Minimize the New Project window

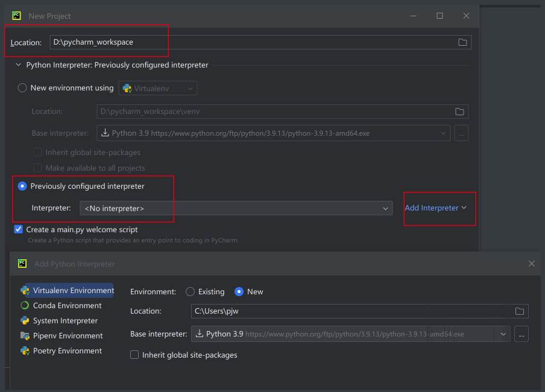click(x=413, y=16)
